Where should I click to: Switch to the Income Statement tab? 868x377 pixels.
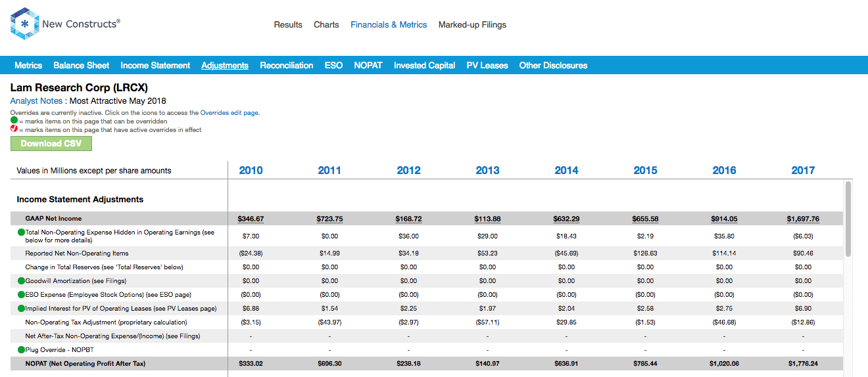pyautogui.click(x=155, y=65)
